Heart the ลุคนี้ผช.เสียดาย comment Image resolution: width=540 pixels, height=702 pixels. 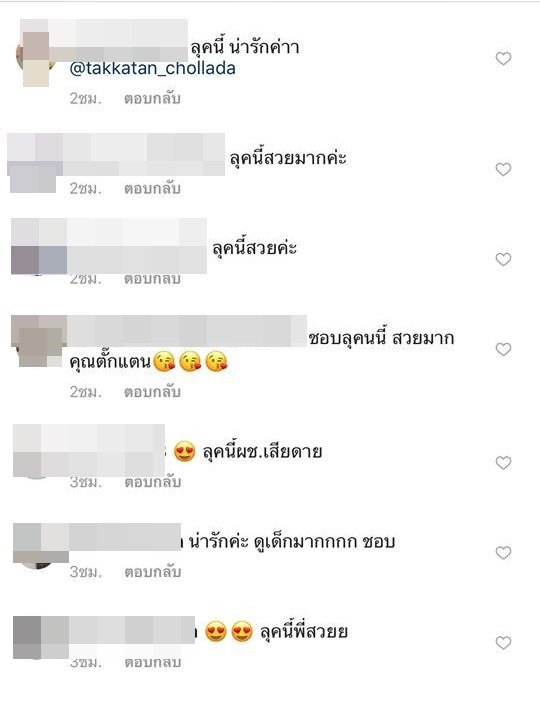[x=503, y=462]
